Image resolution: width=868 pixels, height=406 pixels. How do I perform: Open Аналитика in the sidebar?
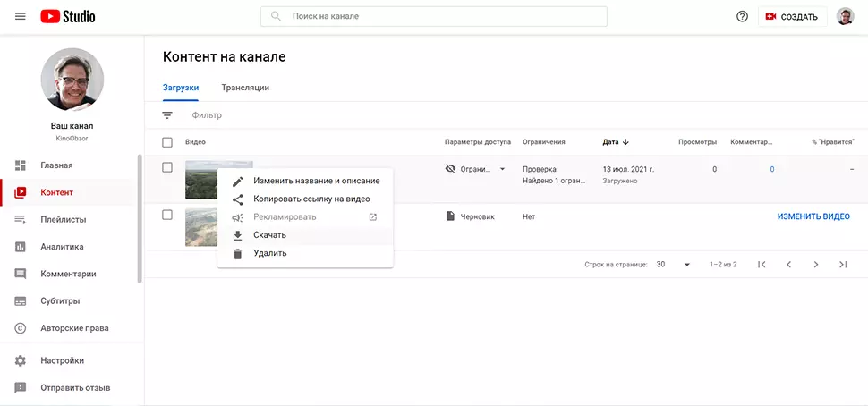tap(62, 247)
